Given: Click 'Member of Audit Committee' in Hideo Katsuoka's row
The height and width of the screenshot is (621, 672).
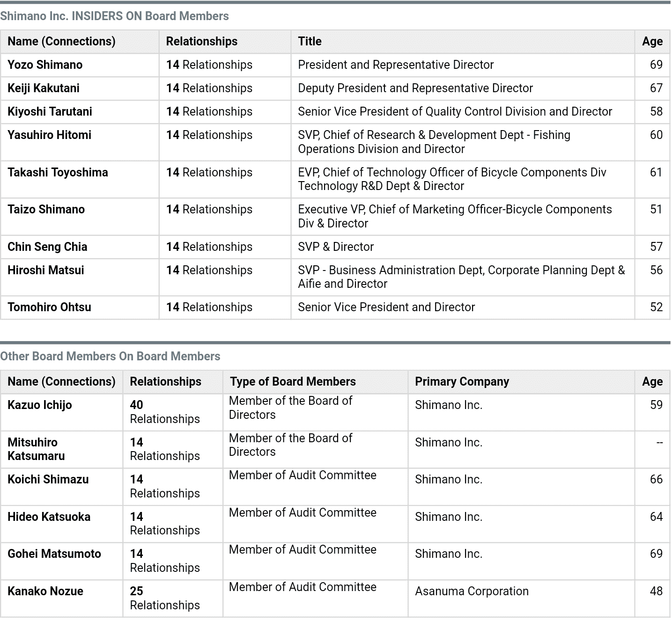Looking at the screenshot, I should [303, 513].
